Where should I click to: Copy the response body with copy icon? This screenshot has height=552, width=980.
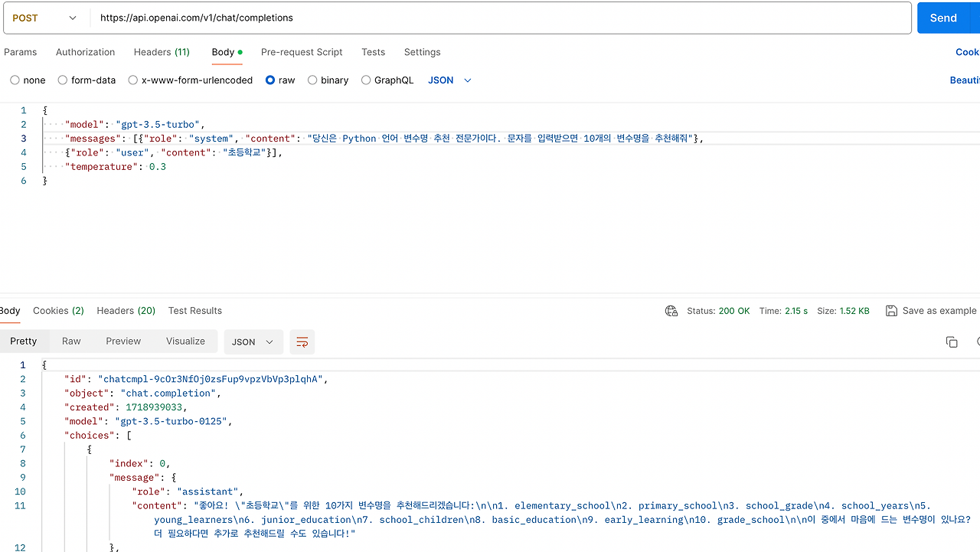pos(952,341)
